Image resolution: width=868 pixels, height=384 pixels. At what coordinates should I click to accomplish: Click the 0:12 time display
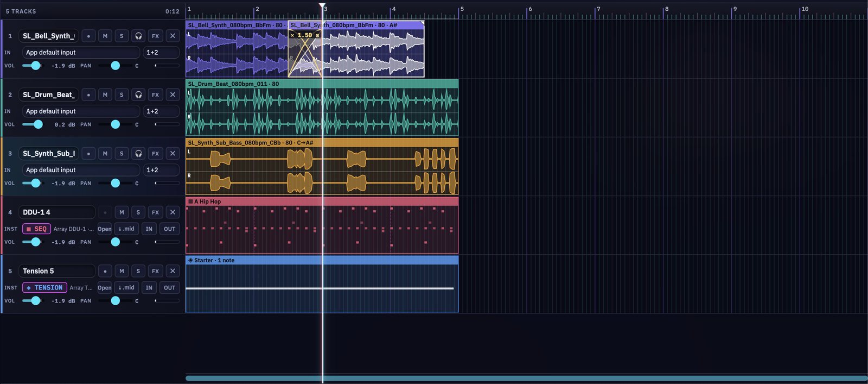[x=173, y=11]
